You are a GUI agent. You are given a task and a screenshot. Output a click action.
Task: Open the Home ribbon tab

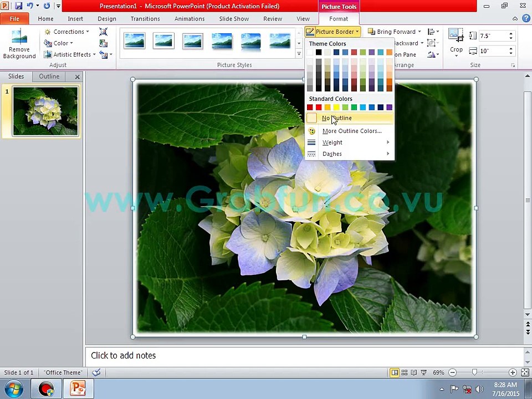pyautogui.click(x=45, y=19)
